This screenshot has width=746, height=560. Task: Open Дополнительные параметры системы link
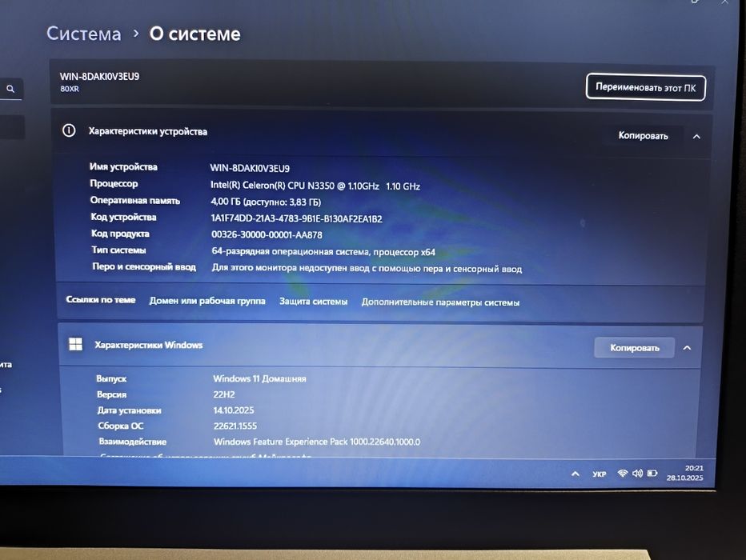(440, 302)
